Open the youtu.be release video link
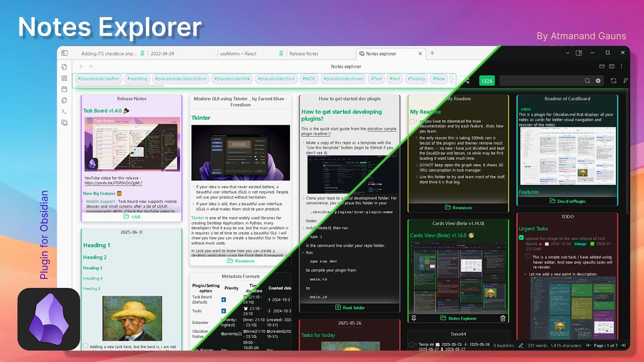Image resolution: width=644 pixels, height=362 pixels. tap(113, 183)
